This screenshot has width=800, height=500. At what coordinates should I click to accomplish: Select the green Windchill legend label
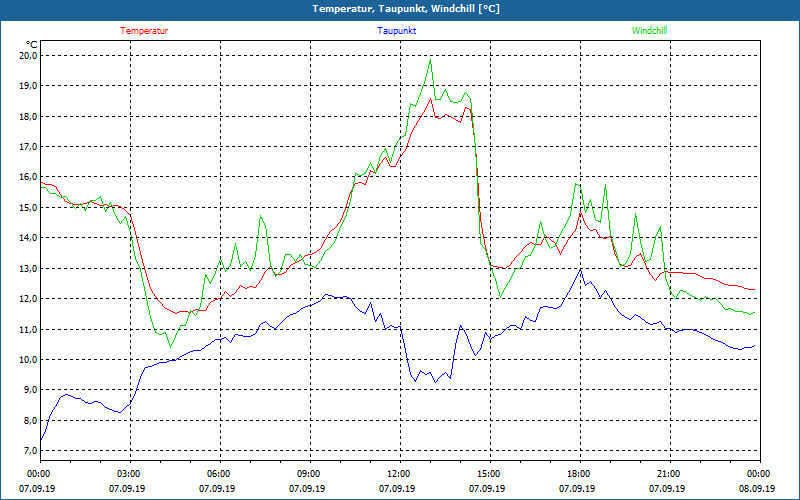tap(649, 31)
